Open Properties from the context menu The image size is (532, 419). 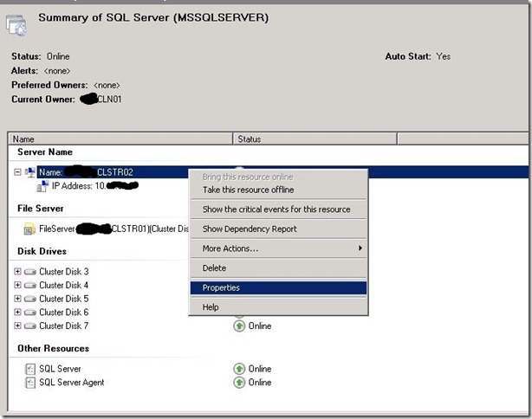(x=278, y=287)
